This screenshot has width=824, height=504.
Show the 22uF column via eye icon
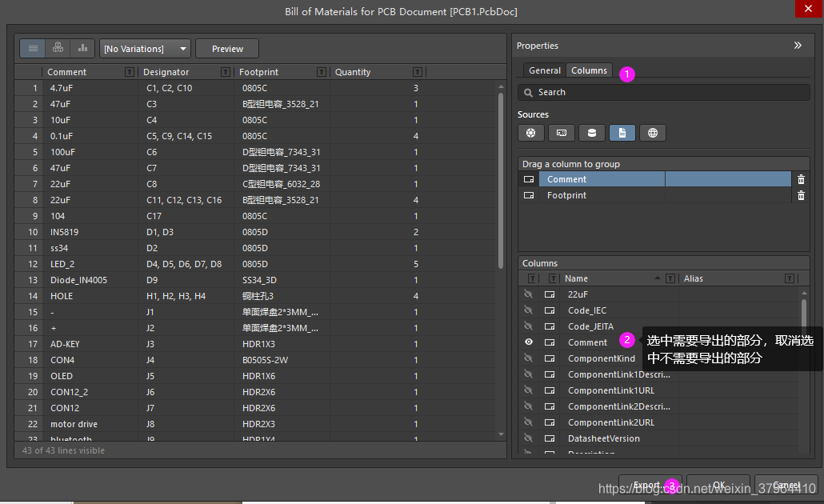(x=529, y=294)
